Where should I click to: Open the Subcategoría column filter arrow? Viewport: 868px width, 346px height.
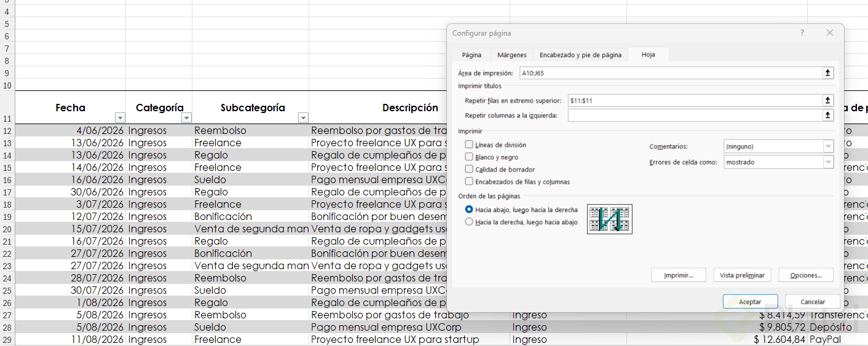[302, 118]
